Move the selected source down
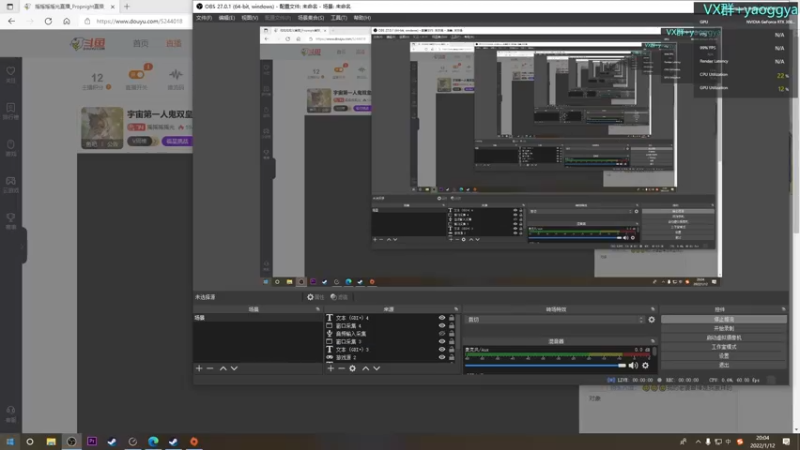 (377, 368)
